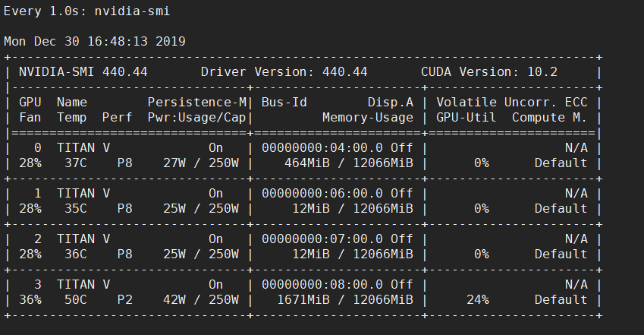
Task: Click the 'CUDA Version: 10.2' text
Action: pos(488,72)
